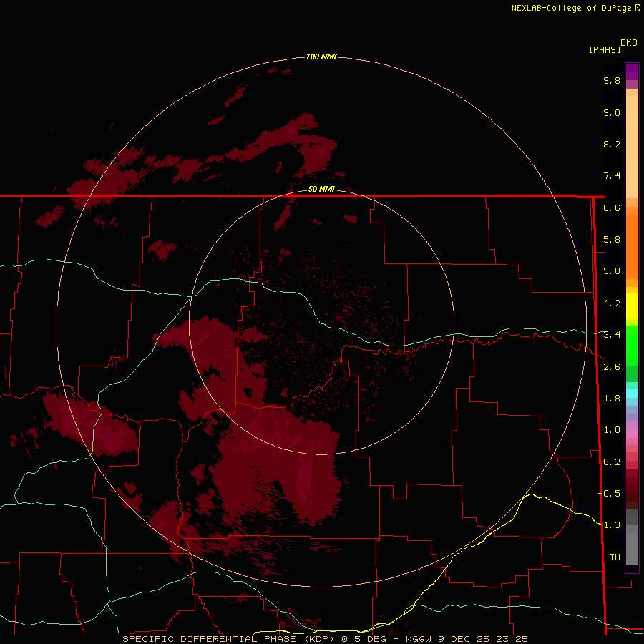The height and width of the screenshot is (644, 644).
Task: Click the bright green band of color scale
Action: click(x=632, y=346)
